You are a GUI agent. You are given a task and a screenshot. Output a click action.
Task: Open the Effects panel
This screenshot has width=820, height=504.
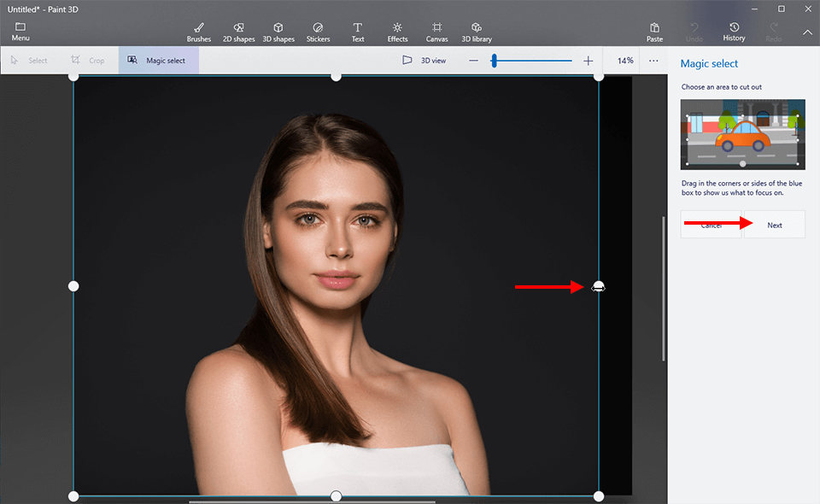(397, 32)
